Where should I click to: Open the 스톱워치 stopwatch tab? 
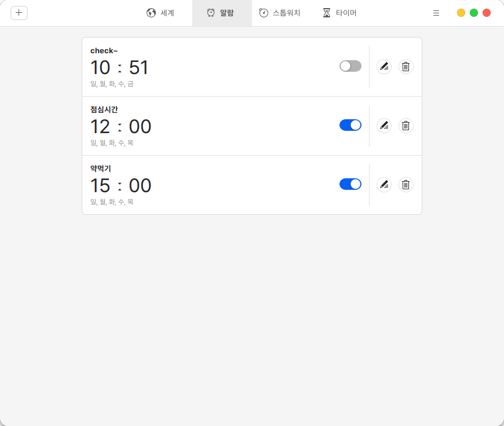(280, 13)
